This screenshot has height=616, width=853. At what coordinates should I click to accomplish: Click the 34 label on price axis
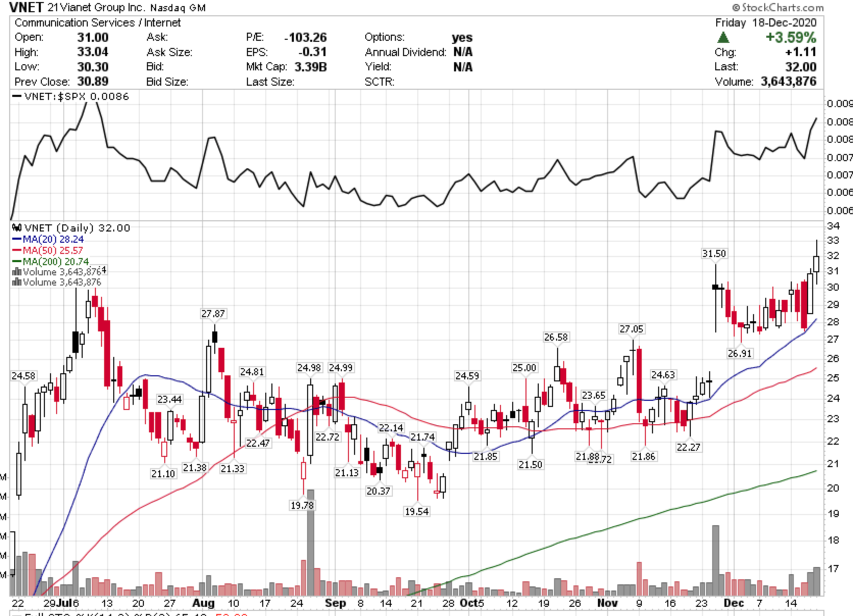833,225
